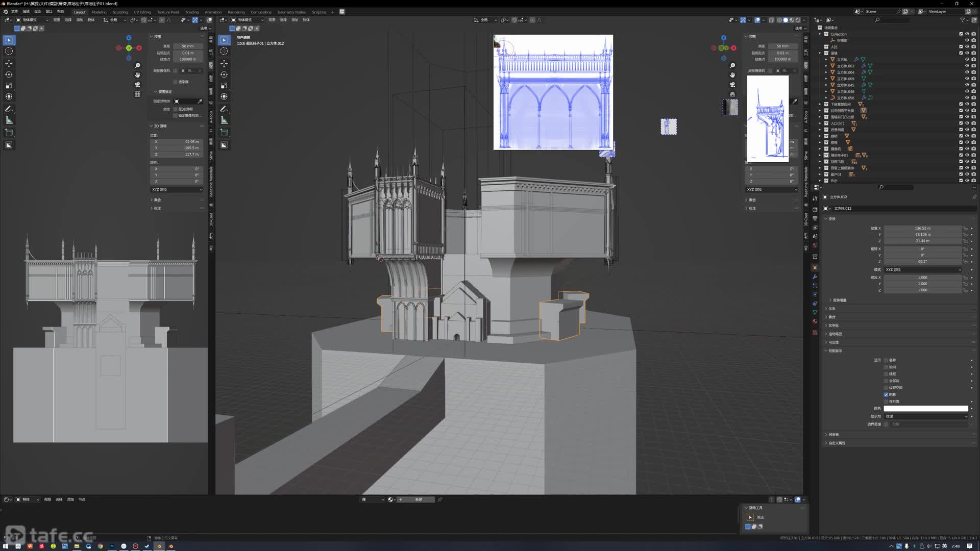Open the 帮助 Help menu
This screenshot has width=980, height=551.
[61, 11]
